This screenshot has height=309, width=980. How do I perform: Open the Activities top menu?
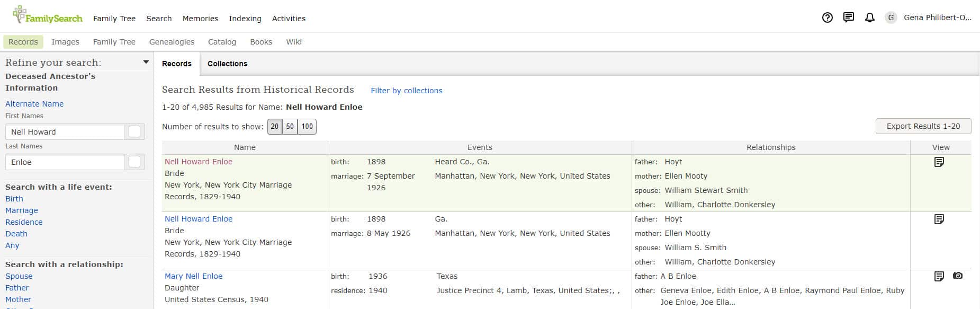(x=289, y=18)
